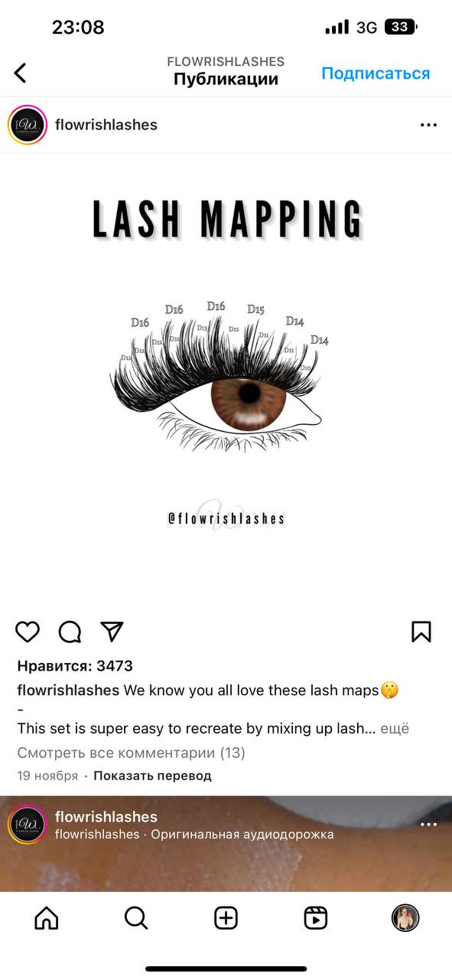
Task: Open my profile avatar in the bottom bar
Action: pos(405,917)
